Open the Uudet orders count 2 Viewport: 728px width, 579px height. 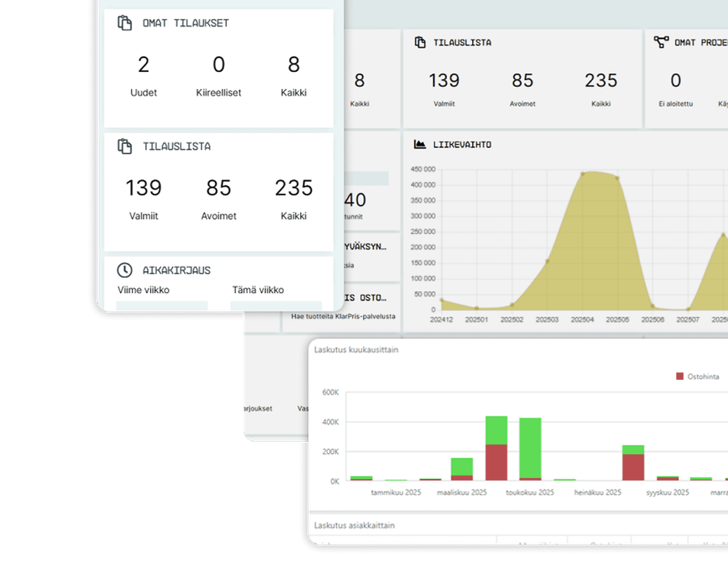pos(143,65)
